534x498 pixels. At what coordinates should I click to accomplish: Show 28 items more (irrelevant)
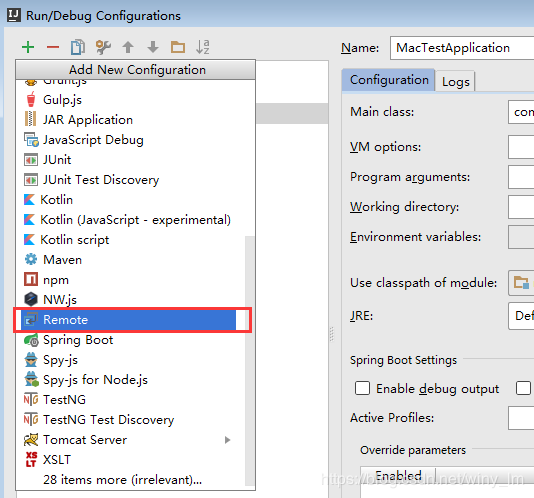(x=122, y=480)
